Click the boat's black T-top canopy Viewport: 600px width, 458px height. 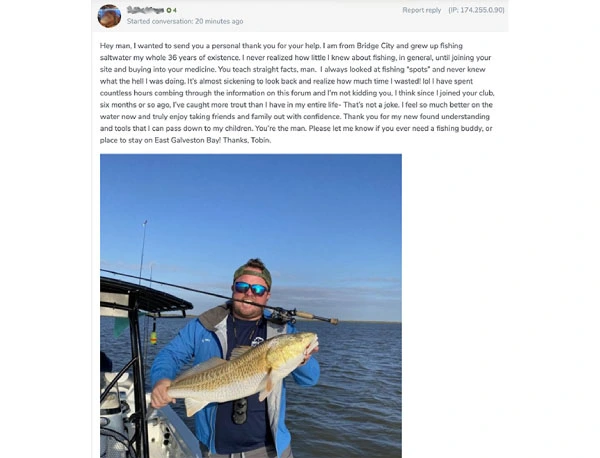click(145, 297)
